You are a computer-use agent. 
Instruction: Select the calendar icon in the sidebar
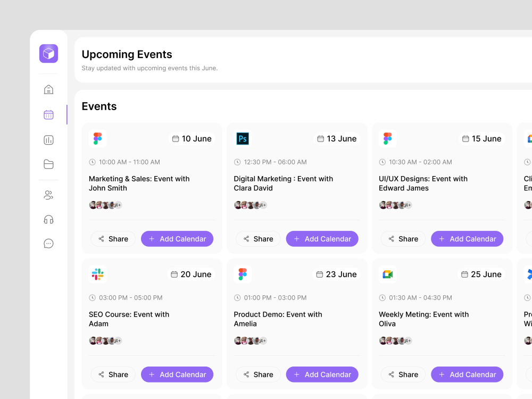tap(48, 114)
